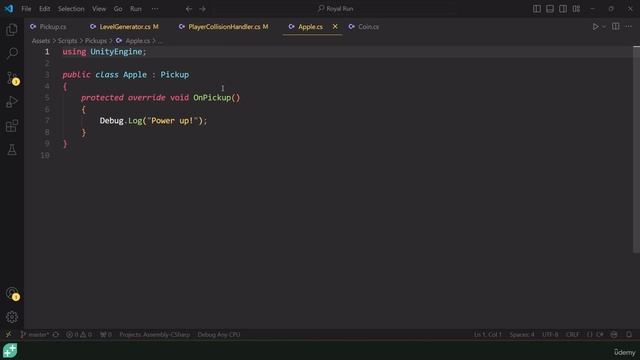Synchronize changes in the status bar
Image resolution: width=640 pixels, height=360 pixels.
(x=56, y=335)
